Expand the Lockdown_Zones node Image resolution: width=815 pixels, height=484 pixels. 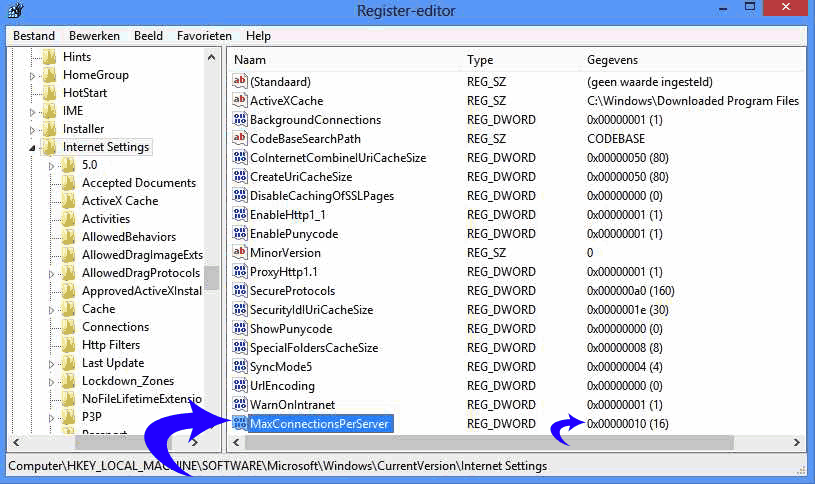[51, 382]
